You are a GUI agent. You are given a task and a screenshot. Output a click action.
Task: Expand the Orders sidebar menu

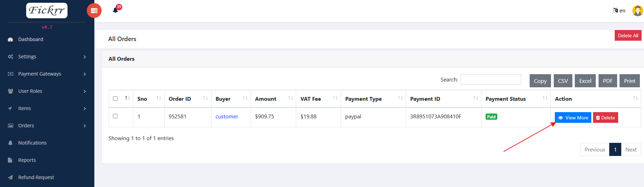(x=47, y=126)
